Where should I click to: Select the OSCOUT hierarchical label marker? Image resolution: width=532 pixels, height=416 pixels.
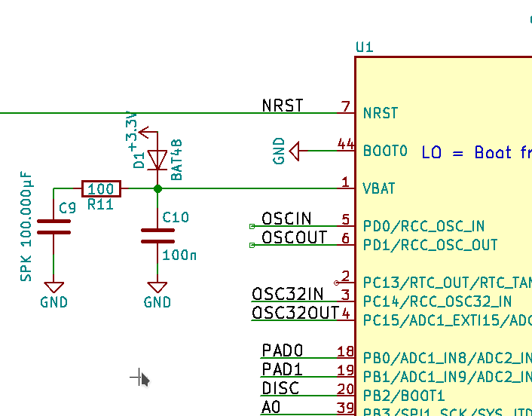click(x=252, y=245)
